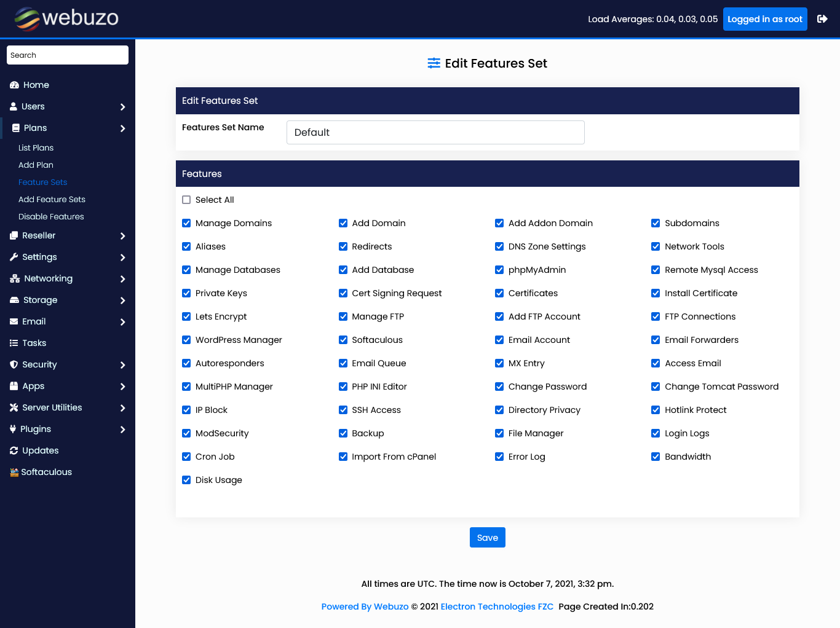Click the logout icon in the header
Image resolution: width=840 pixels, height=628 pixels.
click(822, 19)
